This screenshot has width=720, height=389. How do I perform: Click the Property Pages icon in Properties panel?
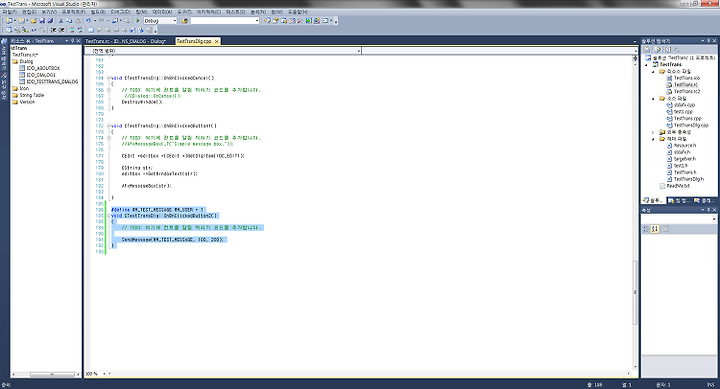coord(666,229)
